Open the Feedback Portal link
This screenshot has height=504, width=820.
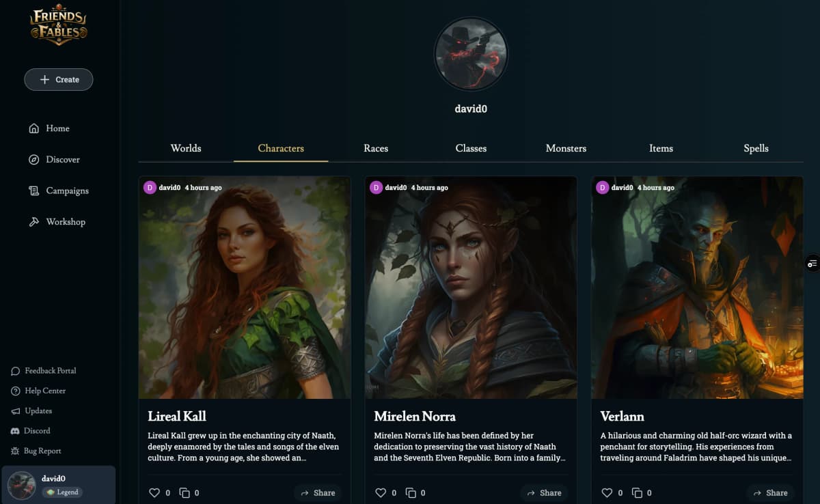(x=44, y=371)
